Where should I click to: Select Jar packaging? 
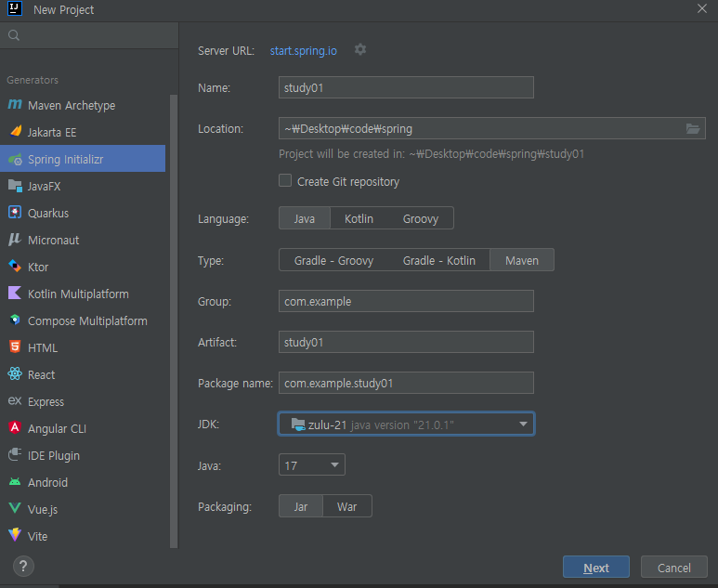[x=301, y=506]
